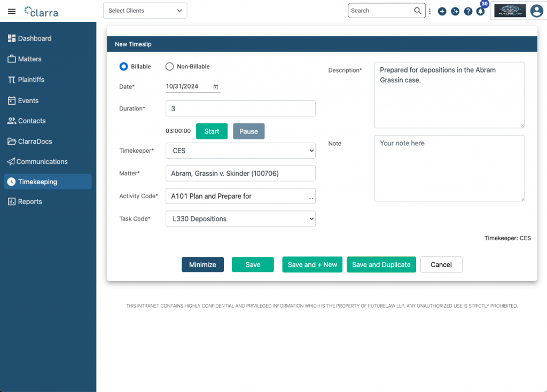This screenshot has width=547, height=392.
Task: Click the plus quick-add icon
Action: 442,11
